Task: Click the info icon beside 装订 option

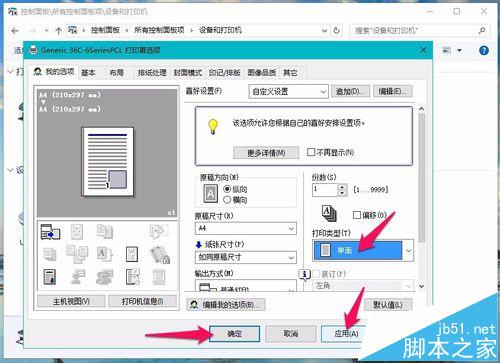Action: 305,274
